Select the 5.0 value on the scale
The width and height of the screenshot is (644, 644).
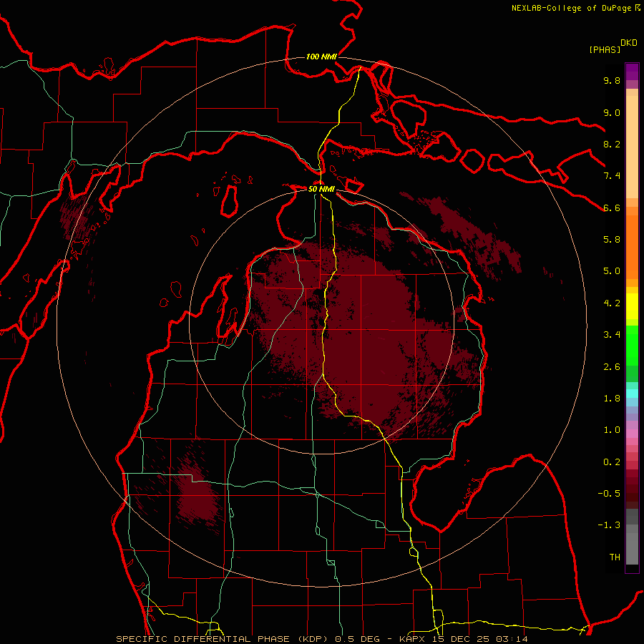(612, 271)
